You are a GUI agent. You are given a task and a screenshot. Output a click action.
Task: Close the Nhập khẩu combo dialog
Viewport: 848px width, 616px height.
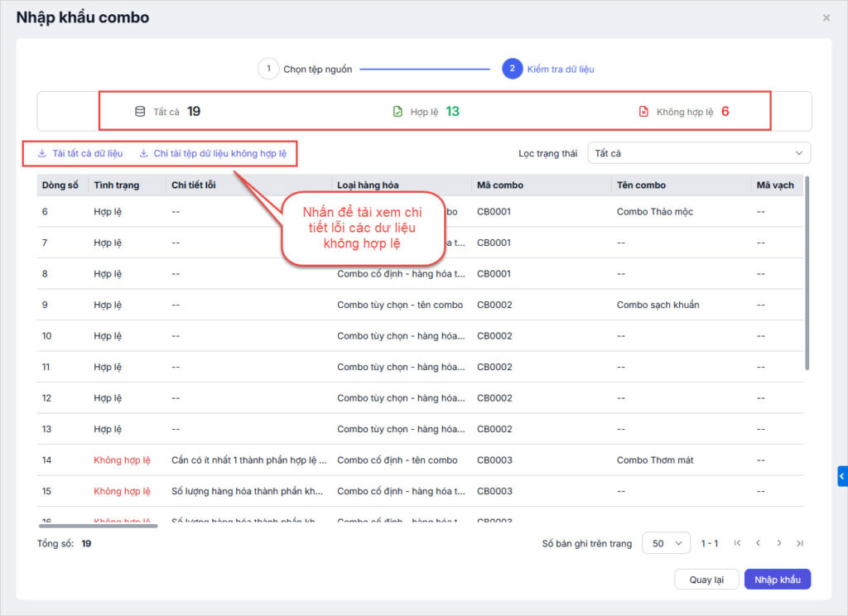pos(826,17)
